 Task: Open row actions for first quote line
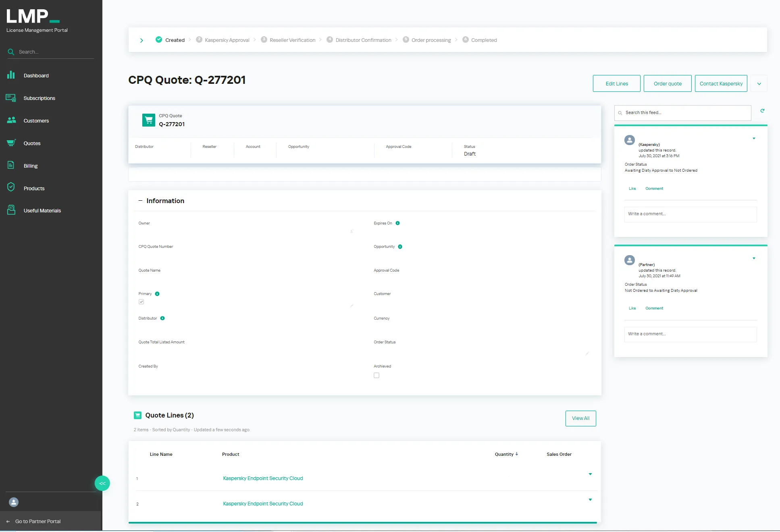[x=590, y=474]
